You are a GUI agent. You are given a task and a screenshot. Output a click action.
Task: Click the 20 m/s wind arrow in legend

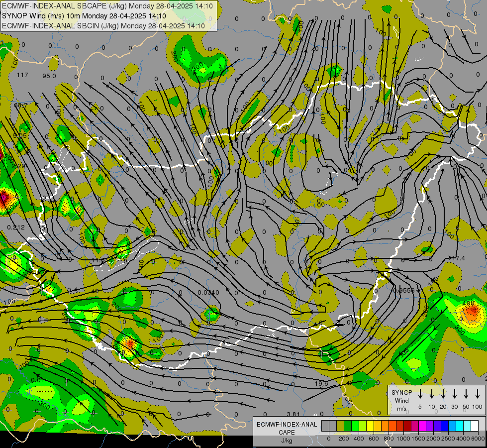(x=443, y=394)
